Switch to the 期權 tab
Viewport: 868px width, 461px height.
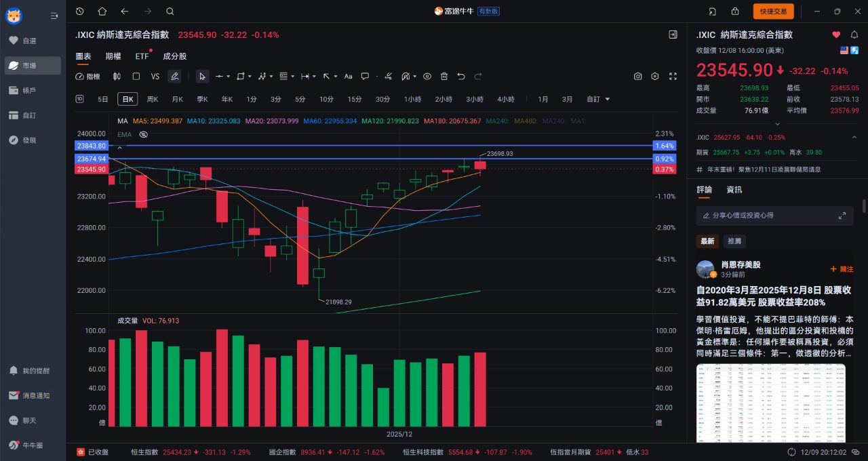coord(113,56)
